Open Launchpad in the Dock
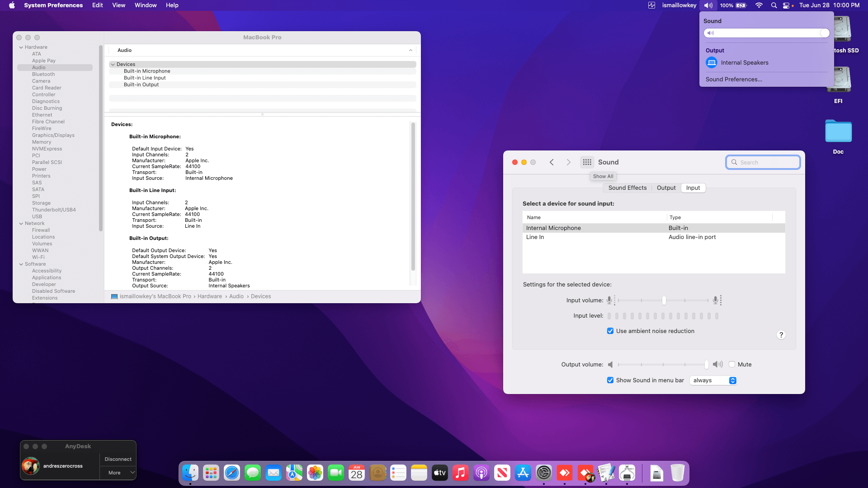The width and height of the screenshot is (868, 488). click(x=211, y=473)
